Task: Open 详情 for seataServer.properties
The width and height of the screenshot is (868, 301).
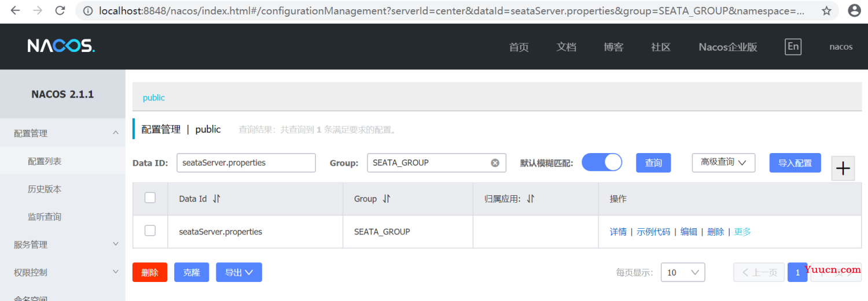Action: point(618,232)
